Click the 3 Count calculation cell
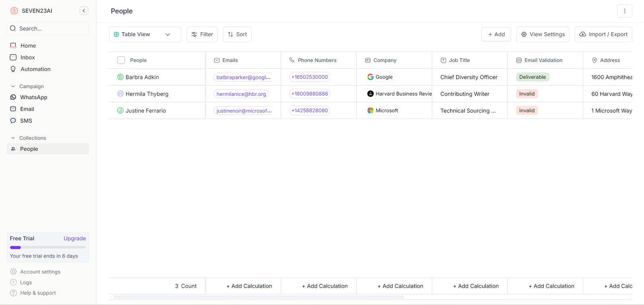 click(x=157, y=286)
